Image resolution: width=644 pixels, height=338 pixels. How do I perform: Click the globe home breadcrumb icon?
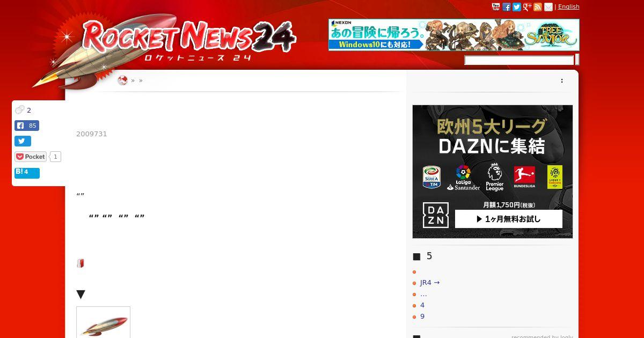[123, 80]
